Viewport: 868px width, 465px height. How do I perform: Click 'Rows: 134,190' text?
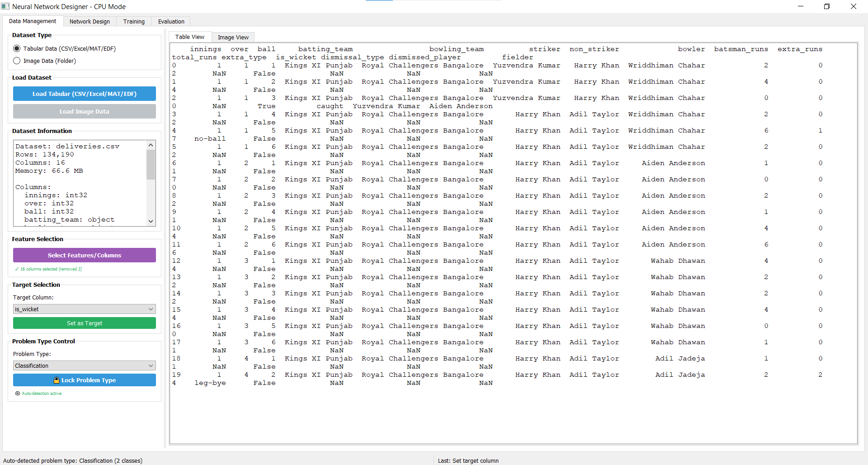click(45, 154)
